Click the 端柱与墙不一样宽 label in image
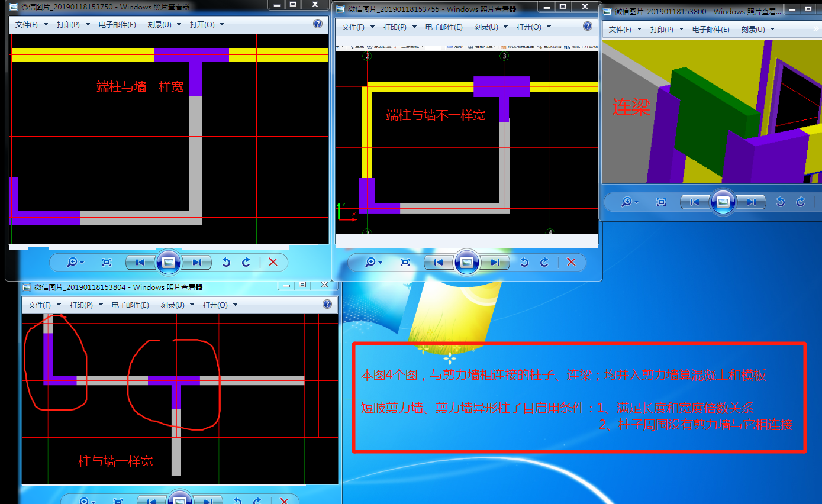822x504 pixels. pos(436,115)
